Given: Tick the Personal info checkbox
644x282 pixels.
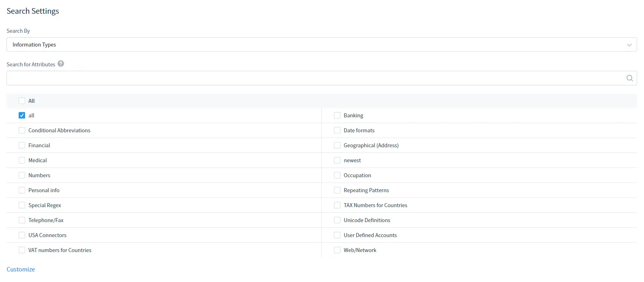Looking at the screenshot, I should [22, 190].
